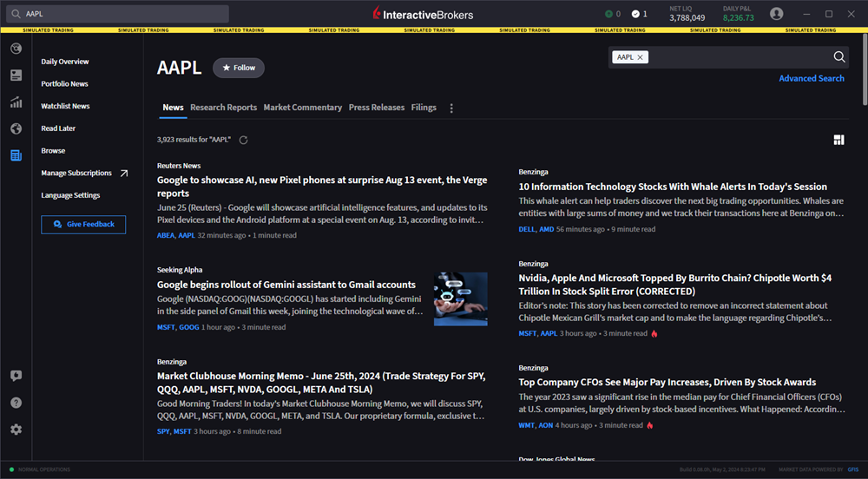Click the Give Feedback button

pyautogui.click(x=83, y=224)
